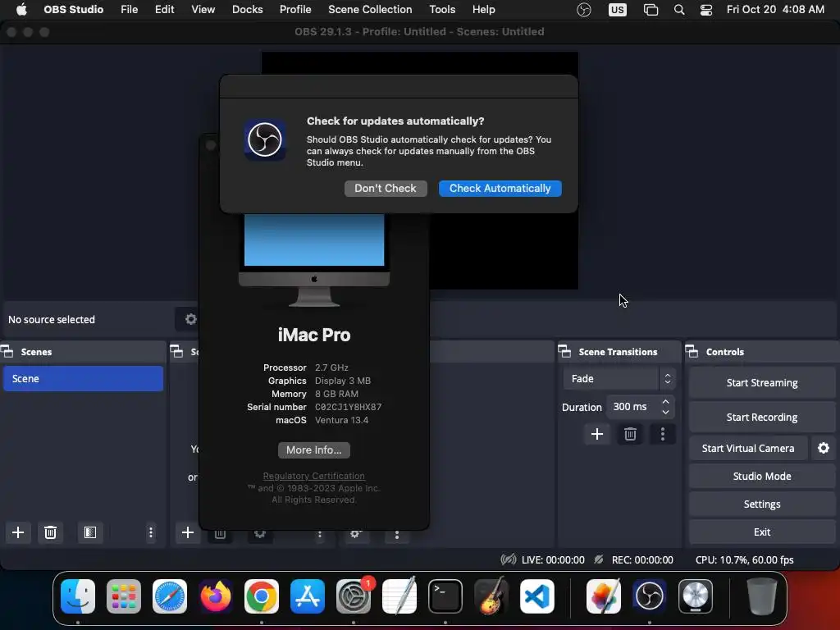The height and width of the screenshot is (630, 840).
Task: Open the Apple menu
Action: click(21, 9)
